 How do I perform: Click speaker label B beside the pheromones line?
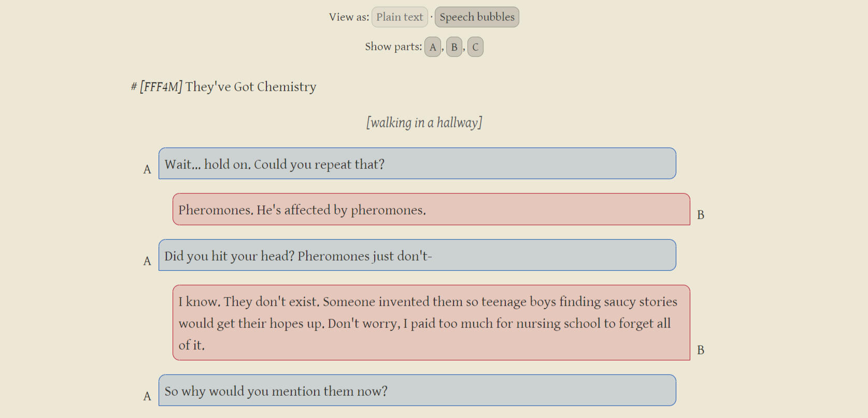tap(701, 215)
